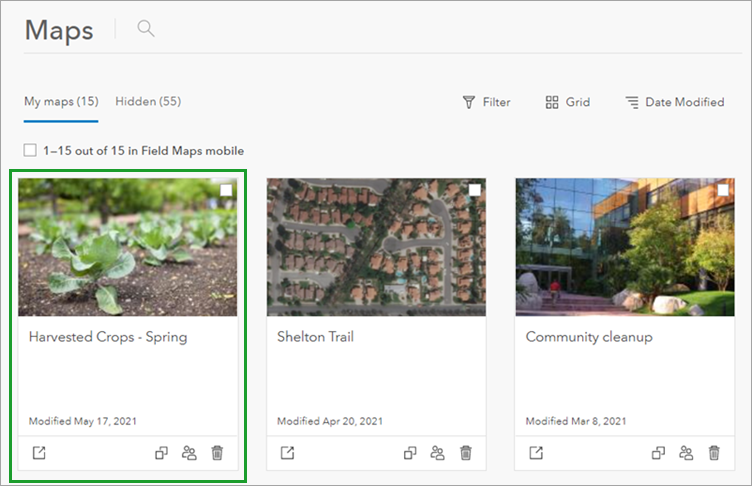752x486 pixels.
Task: Delete the Shelton Trail map
Action: tap(466, 452)
